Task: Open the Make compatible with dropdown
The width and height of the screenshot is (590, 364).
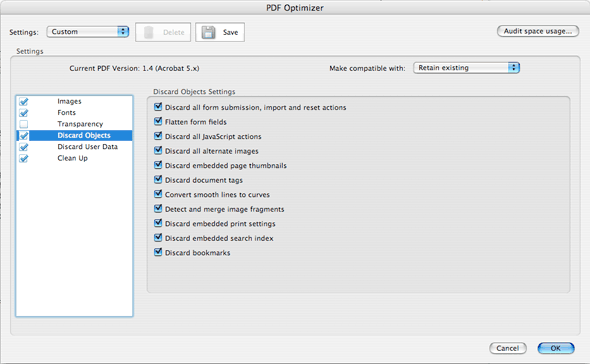Action: click(467, 68)
